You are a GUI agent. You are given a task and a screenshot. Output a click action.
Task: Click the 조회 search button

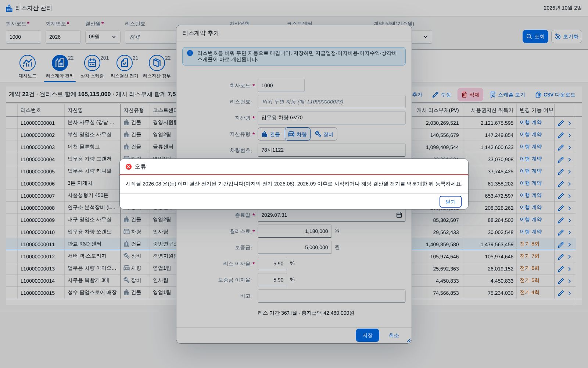(535, 36)
